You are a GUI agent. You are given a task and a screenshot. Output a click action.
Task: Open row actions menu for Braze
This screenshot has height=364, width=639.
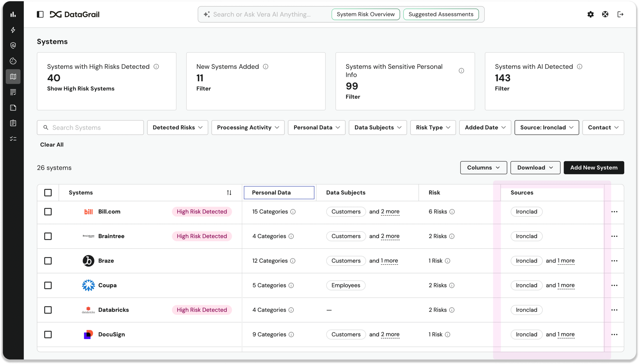click(614, 261)
